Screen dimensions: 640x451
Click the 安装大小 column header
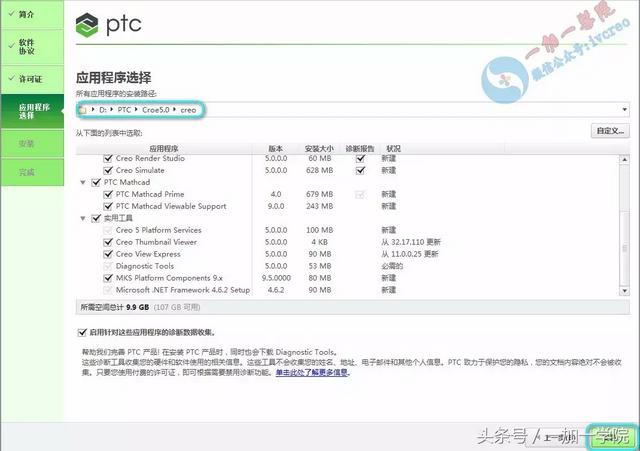(x=319, y=149)
